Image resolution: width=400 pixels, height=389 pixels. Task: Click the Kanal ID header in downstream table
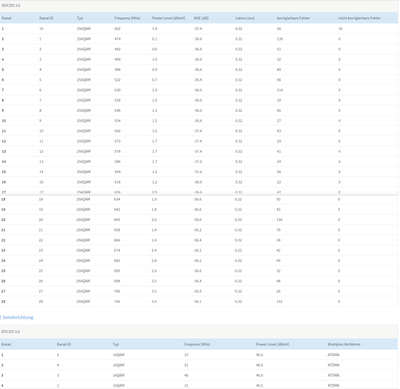(x=46, y=18)
